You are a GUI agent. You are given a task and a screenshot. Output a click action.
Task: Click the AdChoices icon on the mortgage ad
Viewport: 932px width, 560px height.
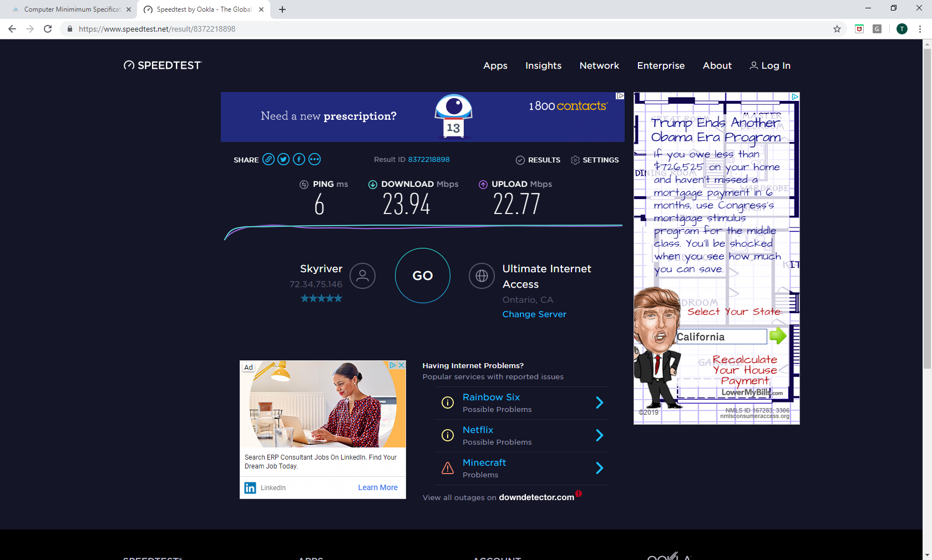pos(795,96)
